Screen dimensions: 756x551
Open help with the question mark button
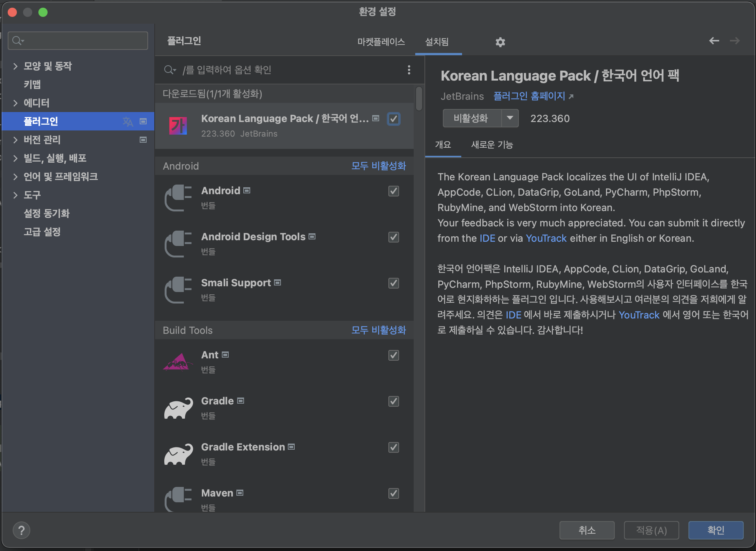[21, 530]
